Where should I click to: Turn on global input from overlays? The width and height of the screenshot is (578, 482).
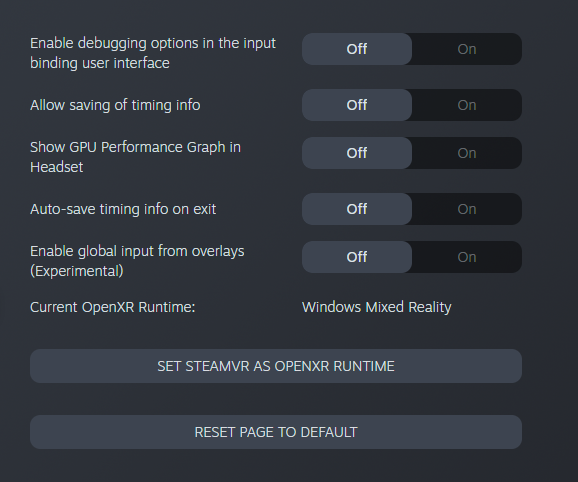(x=467, y=257)
